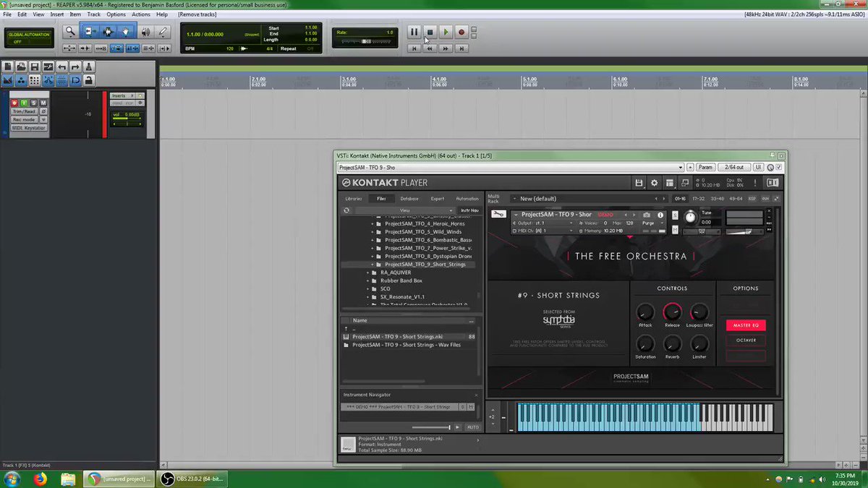Click the MIDI: Keystation input selector

point(29,128)
